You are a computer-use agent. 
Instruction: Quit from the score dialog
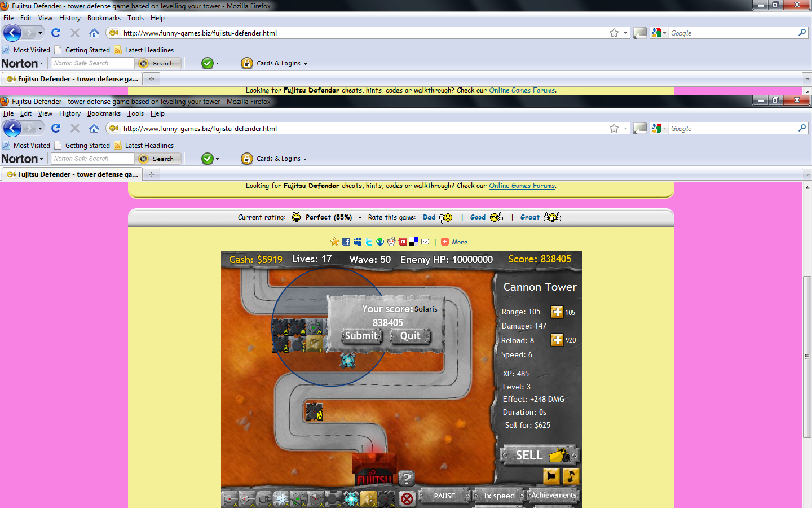click(x=410, y=336)
